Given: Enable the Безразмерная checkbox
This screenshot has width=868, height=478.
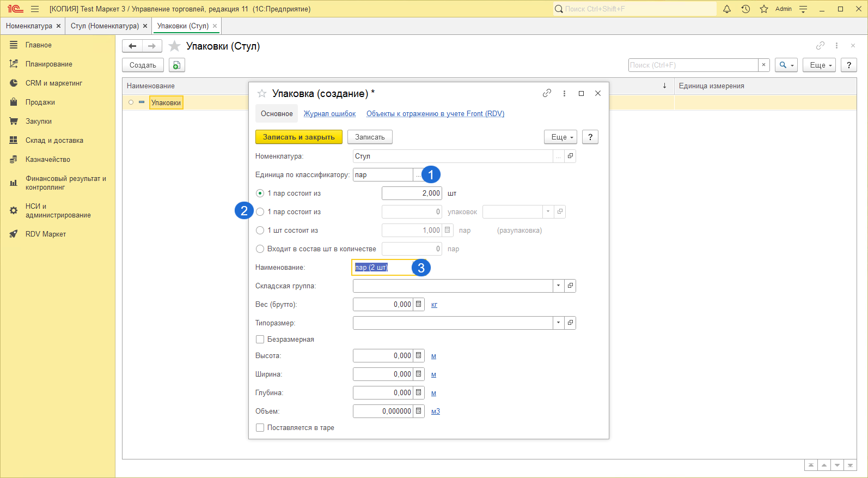Looking at the screenshot, I should coord(260,340).
